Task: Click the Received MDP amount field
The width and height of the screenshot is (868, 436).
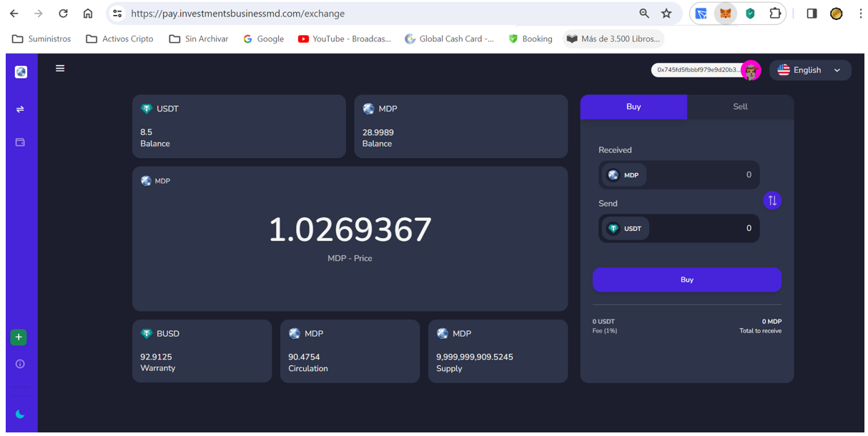Action: coord(708,175)
